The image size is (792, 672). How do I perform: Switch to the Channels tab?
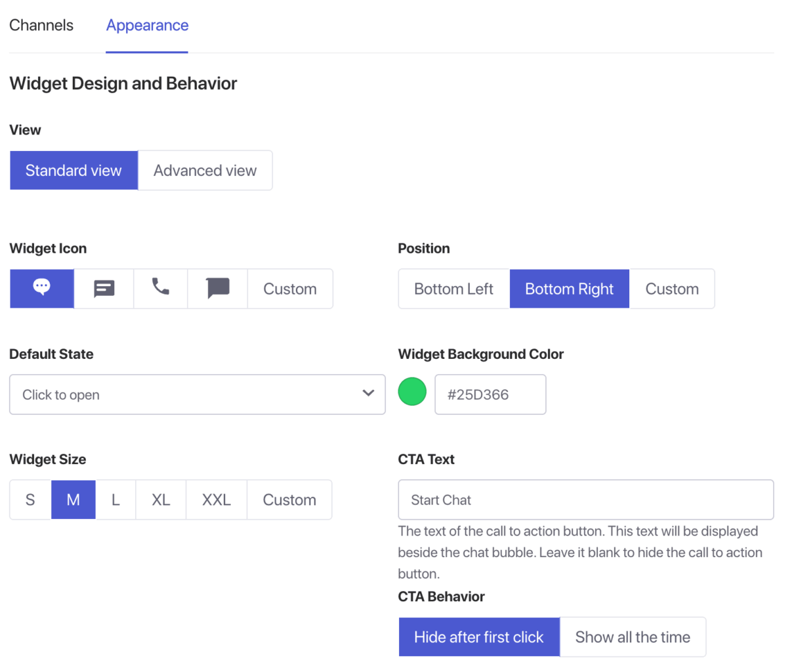[41, 26]
